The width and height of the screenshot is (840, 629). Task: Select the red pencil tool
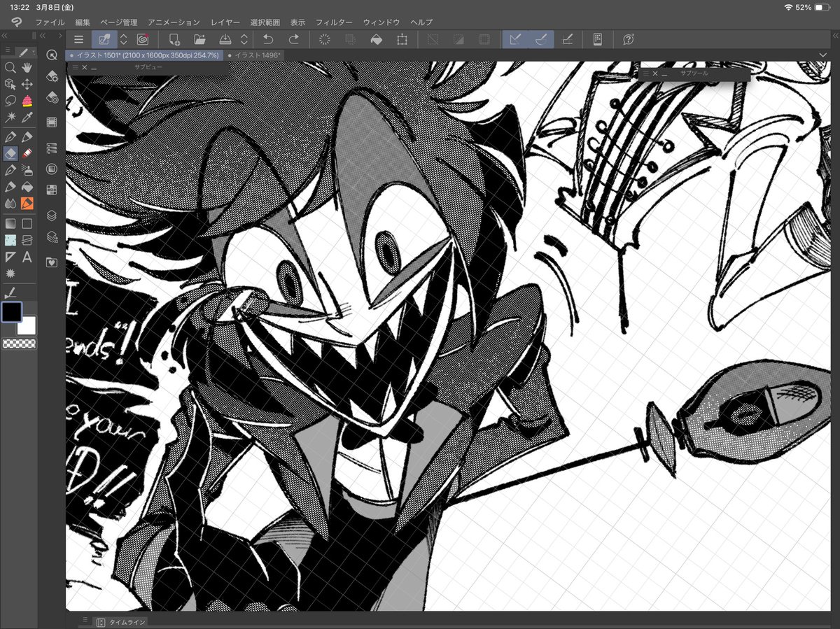(27, 153)
